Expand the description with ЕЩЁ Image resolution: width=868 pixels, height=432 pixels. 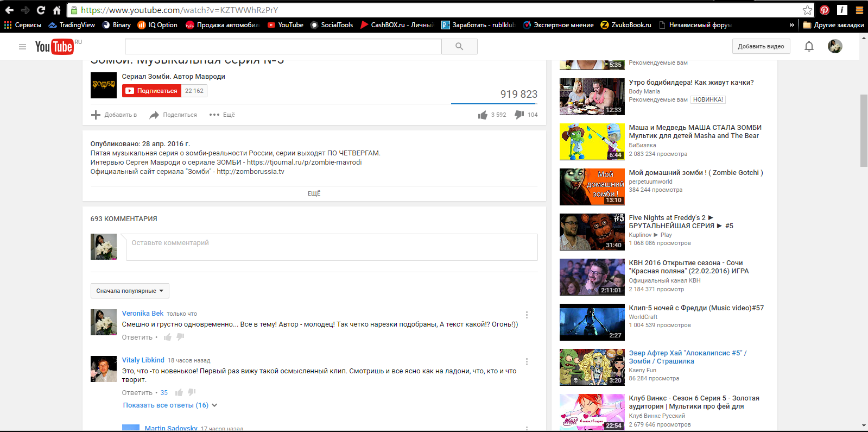(x=314, y=193)
